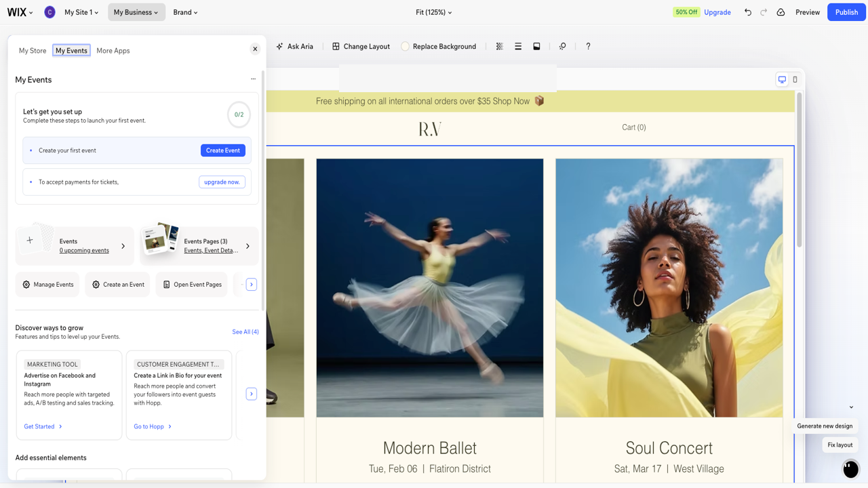Click the undo arrow icon
The width and height of the screenshot is (868, 488).
click(748, 12)
